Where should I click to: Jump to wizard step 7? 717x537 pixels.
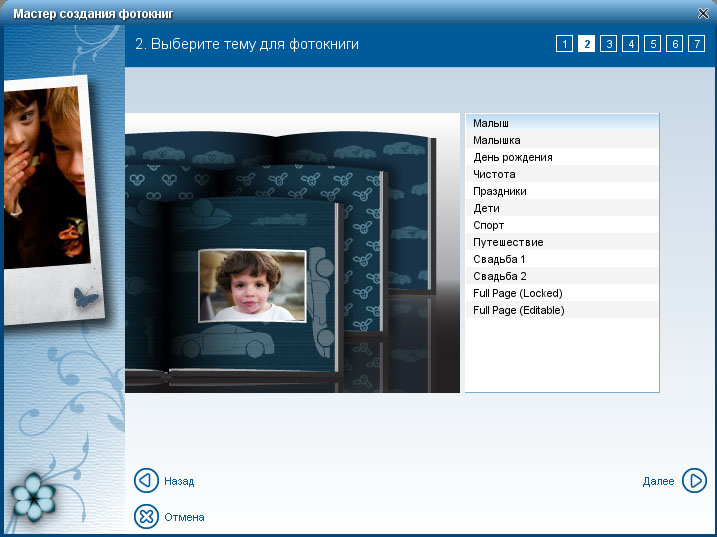[696, 44]
